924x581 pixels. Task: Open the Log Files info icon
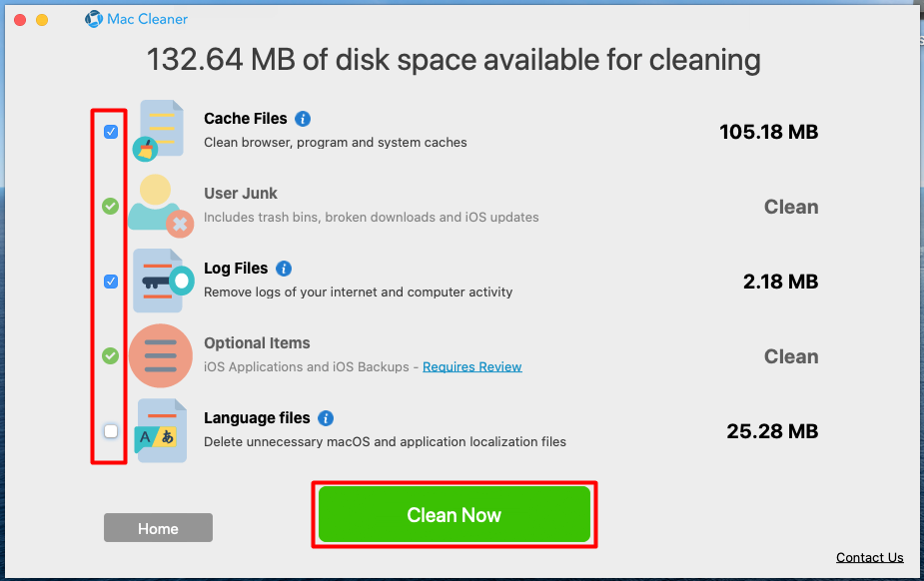pos(284,269)
